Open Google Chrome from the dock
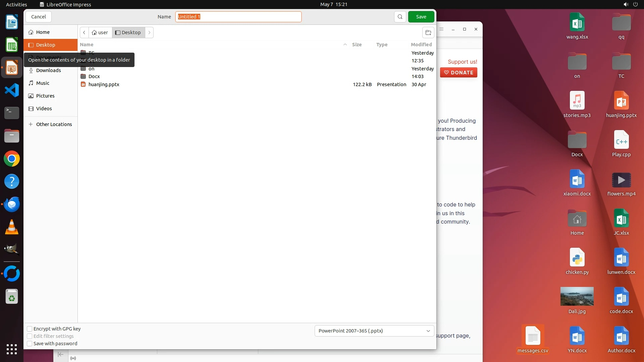 tap(12, 159)
